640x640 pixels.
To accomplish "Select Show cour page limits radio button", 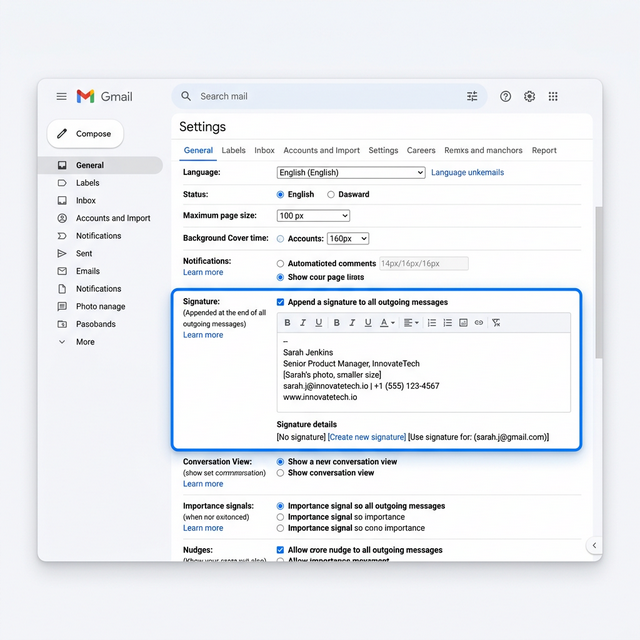I will pyautogui.click(x=280, y=277).
